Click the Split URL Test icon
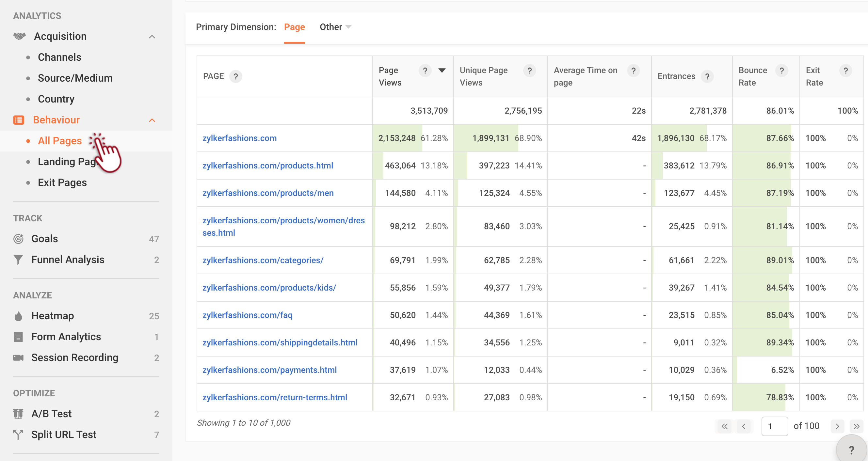Screen dimensions: 868x461 click(18, 435)
